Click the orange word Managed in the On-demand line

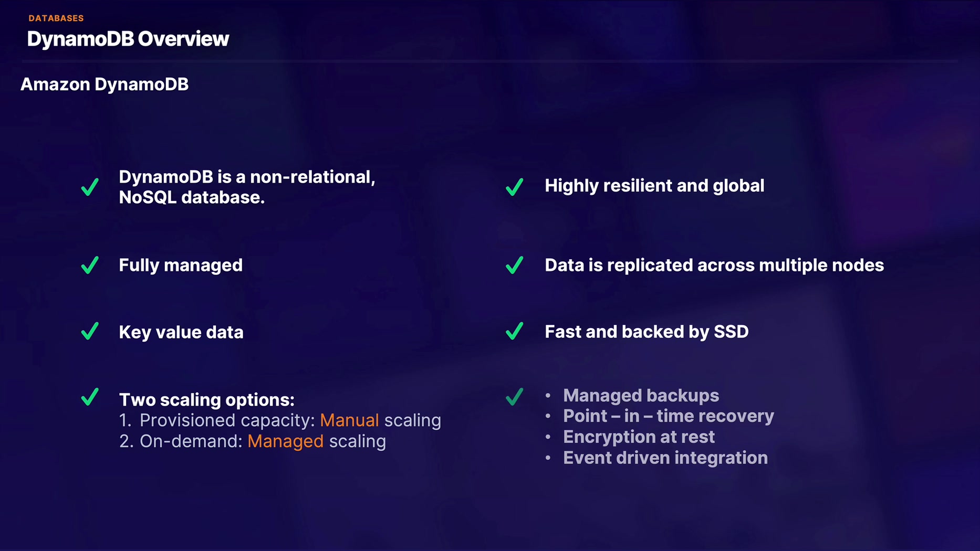pos(285,441)
